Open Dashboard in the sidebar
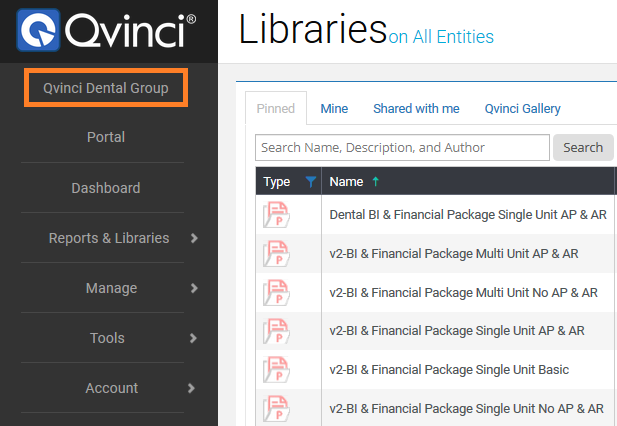This screenshot has width=617, height=426. 106,188
